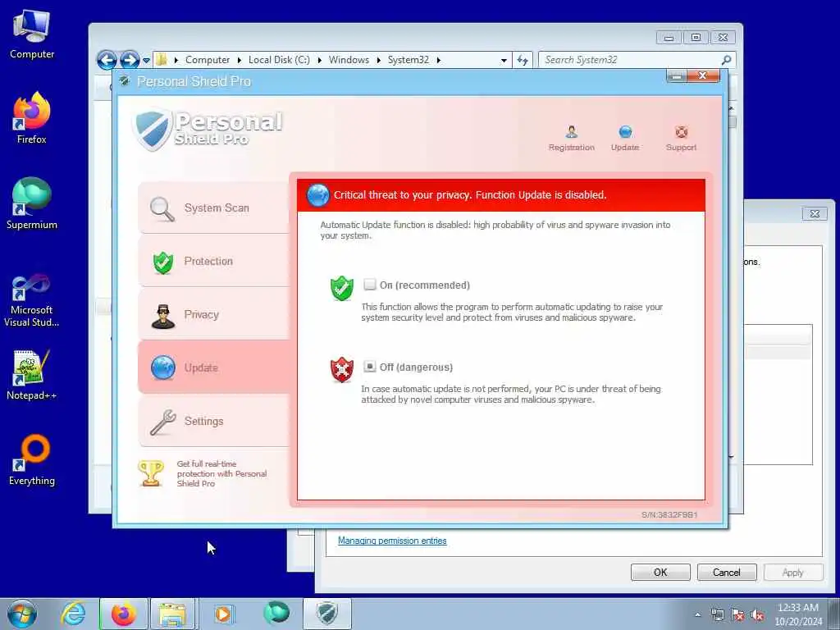The width and height of the screenshot is (840, 630).
Task: Click Computer in the Explorer address bar
Action: click(x=208, y=60)
